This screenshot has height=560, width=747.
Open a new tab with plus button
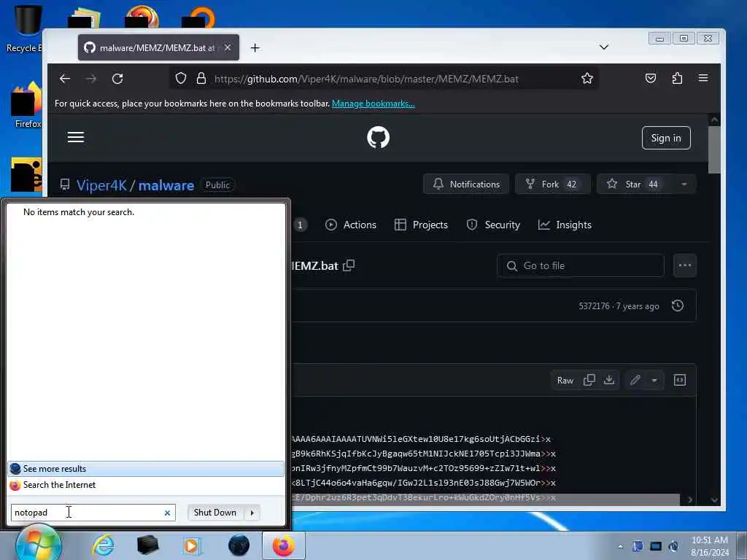pyautogui.click(x=255, y=47)
